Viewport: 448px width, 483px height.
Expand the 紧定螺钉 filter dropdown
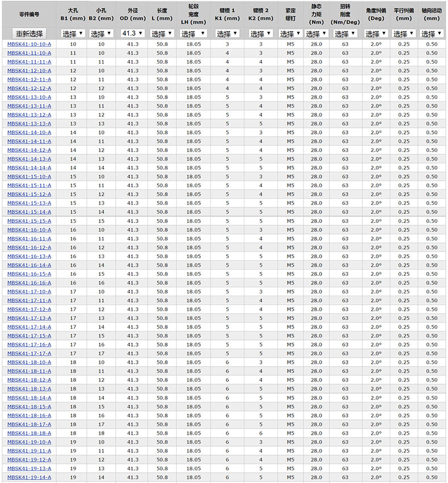[x=290, y=33]
